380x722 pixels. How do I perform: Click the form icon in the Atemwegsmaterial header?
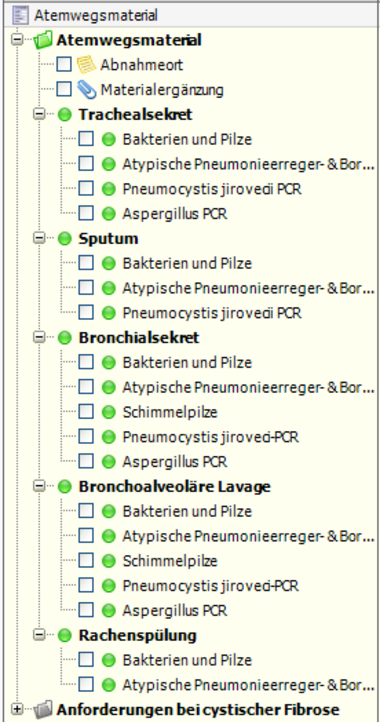(x=20, y=16)
